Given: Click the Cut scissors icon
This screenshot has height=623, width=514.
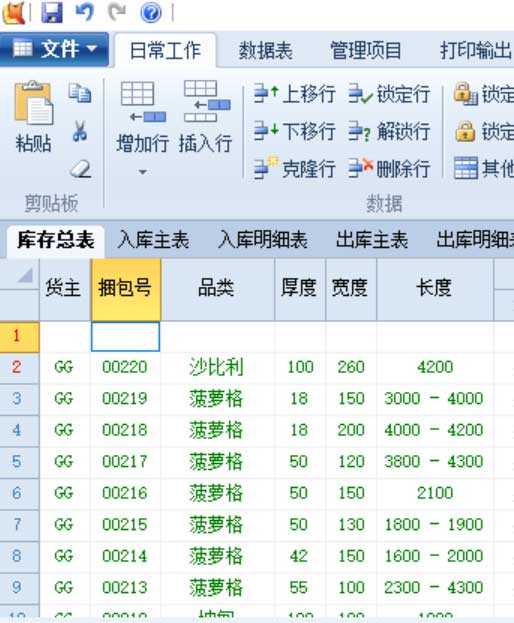Looking at the screenshot, I should pyautogui.click(x=80, y=131).
